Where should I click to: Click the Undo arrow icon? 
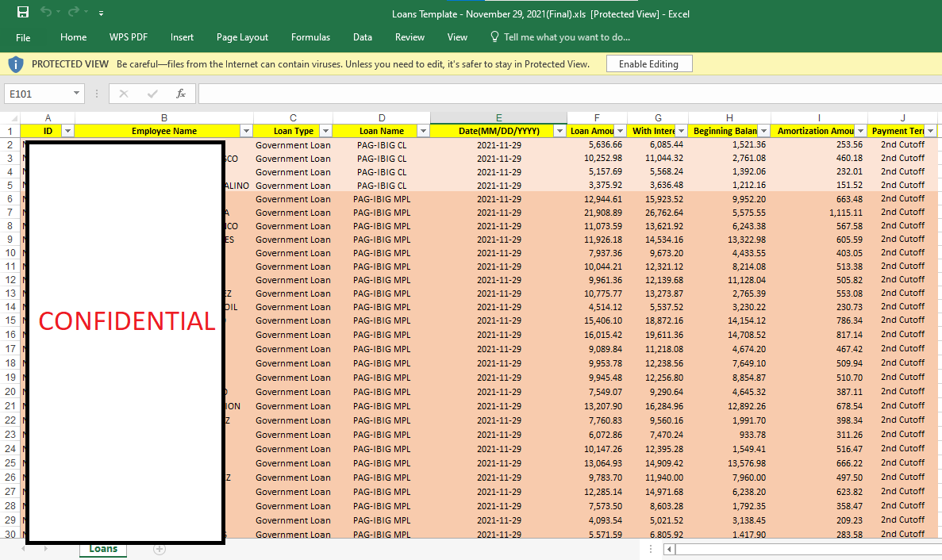pyautogui.click(x=46, y=13)
